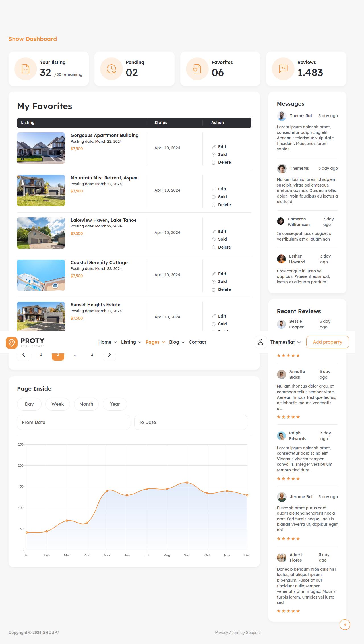Click the PROTY logo icon
The width and height of the screenshot is (364, 644).
pyautogui.click(x=12, y=343)
